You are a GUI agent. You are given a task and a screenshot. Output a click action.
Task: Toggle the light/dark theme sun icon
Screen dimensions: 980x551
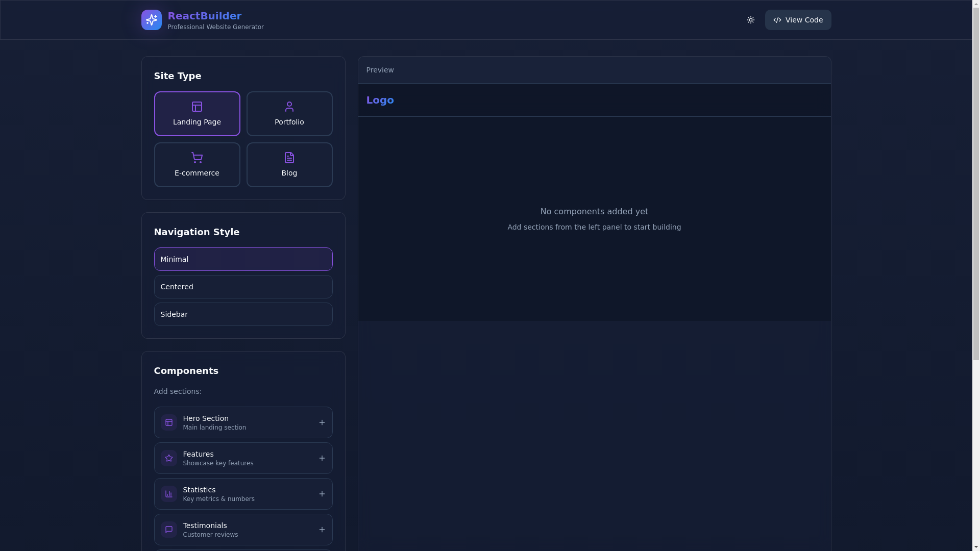tap(750, 20)
